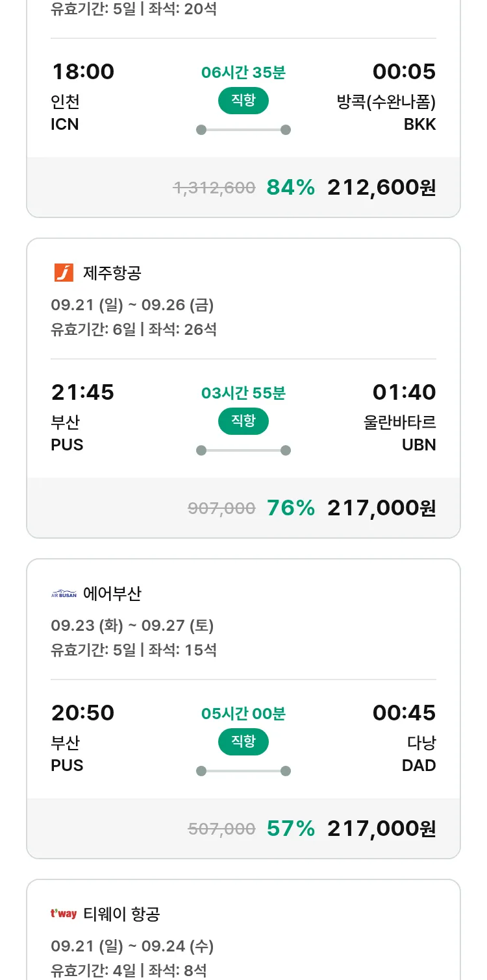Select the 09.21 (일) ~ 09.26 (금) date range
487x980 pixels.
(132, 305)
